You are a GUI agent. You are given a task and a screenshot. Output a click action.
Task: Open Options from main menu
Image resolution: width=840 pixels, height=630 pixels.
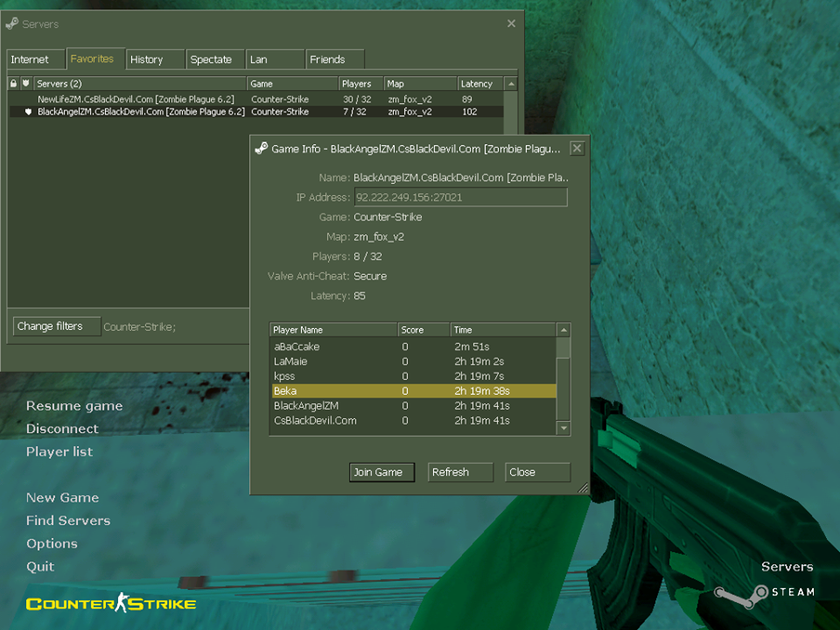(x=52, y=543)
